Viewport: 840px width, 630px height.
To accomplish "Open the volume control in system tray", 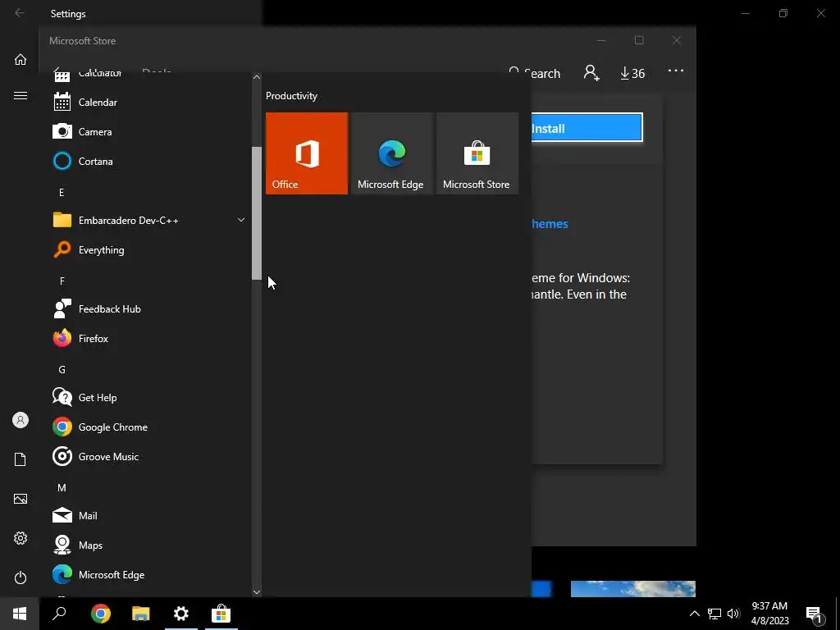I will click(733, 614).
